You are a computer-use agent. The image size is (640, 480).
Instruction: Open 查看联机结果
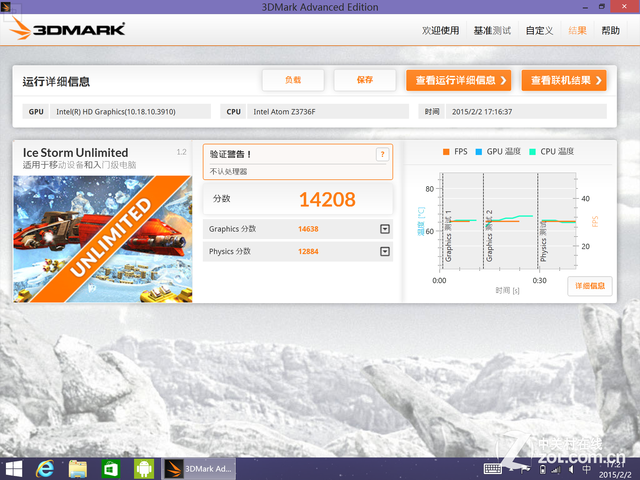pos(564,80)
